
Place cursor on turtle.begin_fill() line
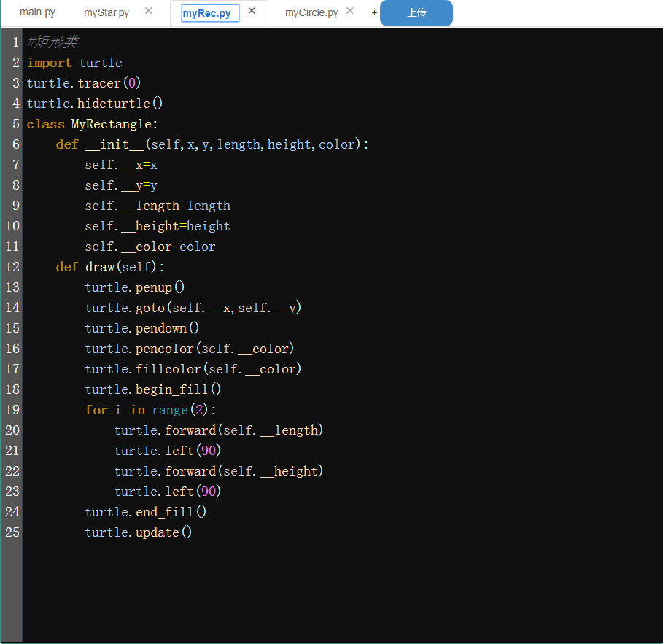tap(153, 389)
